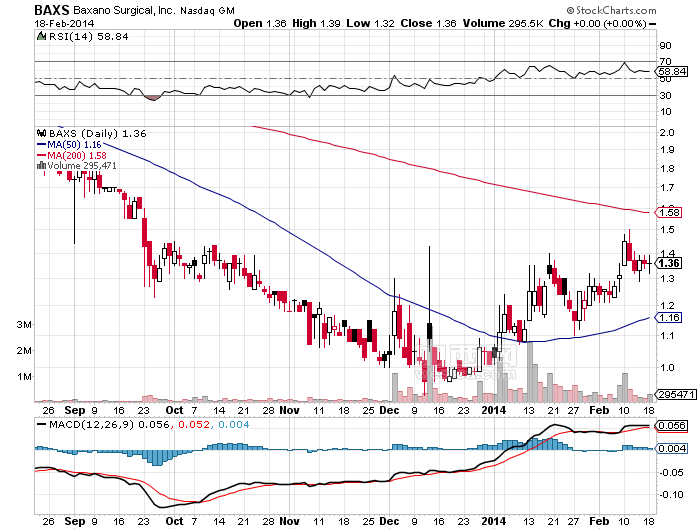Click the Oct label on price axis
Screen dimensions: 700x530
(174, 410)
